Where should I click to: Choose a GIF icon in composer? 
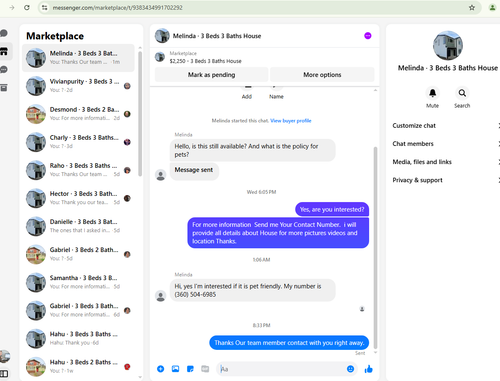pyautogui.click(x=205, y=369)
